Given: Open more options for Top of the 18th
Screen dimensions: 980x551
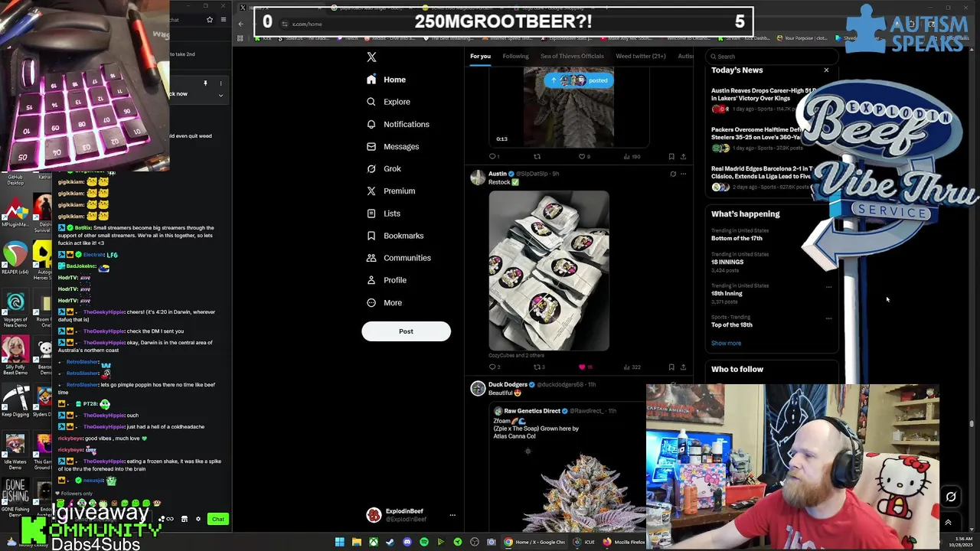Looking at the screenshot, I should 828,318.
